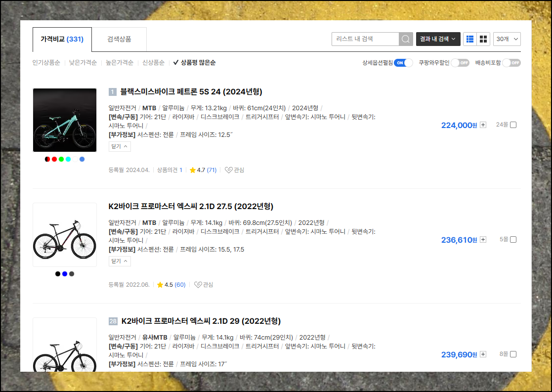Click rank badge 1 beside 페트론 title

tap(112, 92)
